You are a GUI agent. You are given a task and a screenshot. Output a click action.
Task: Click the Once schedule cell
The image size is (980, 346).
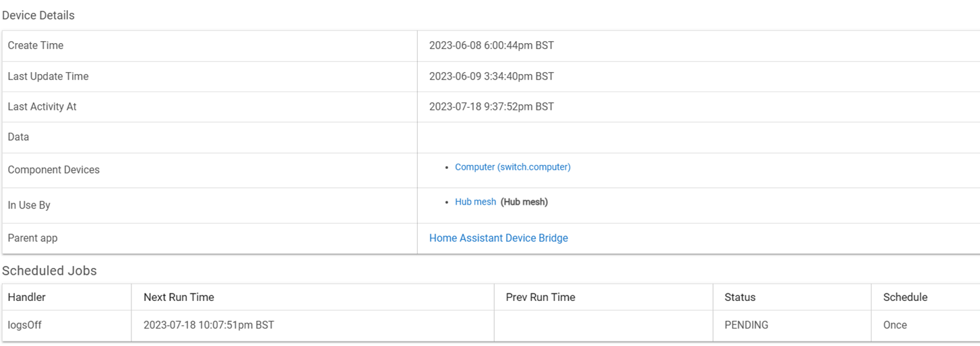pos(895,326)
